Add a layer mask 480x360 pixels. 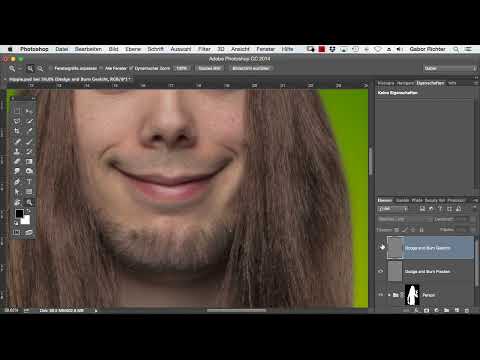pos(426,310)
